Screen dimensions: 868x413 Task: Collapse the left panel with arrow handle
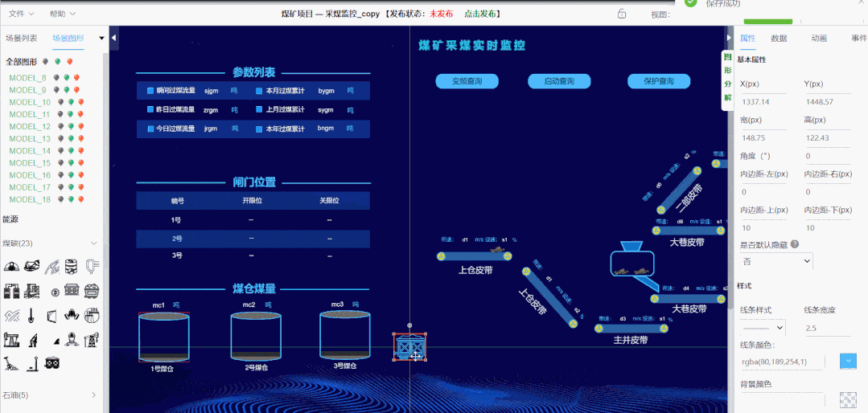click(x=114, y=38)
